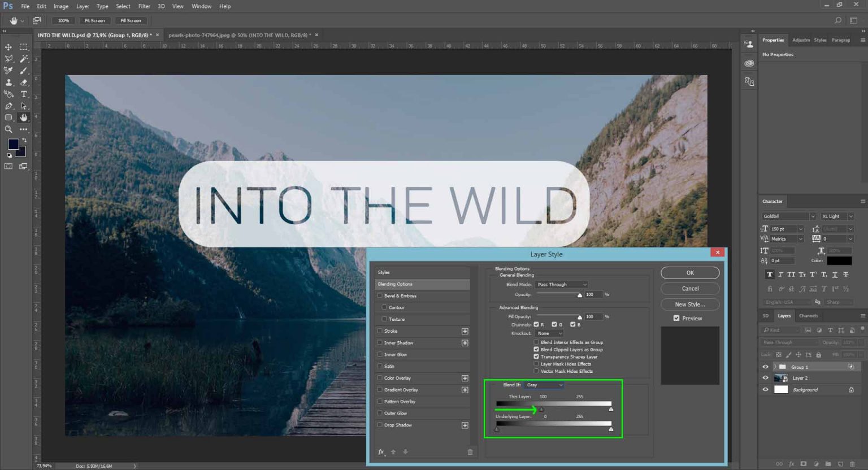Select the Brush tool
This screenshot has height=470, width=868.
24,71
